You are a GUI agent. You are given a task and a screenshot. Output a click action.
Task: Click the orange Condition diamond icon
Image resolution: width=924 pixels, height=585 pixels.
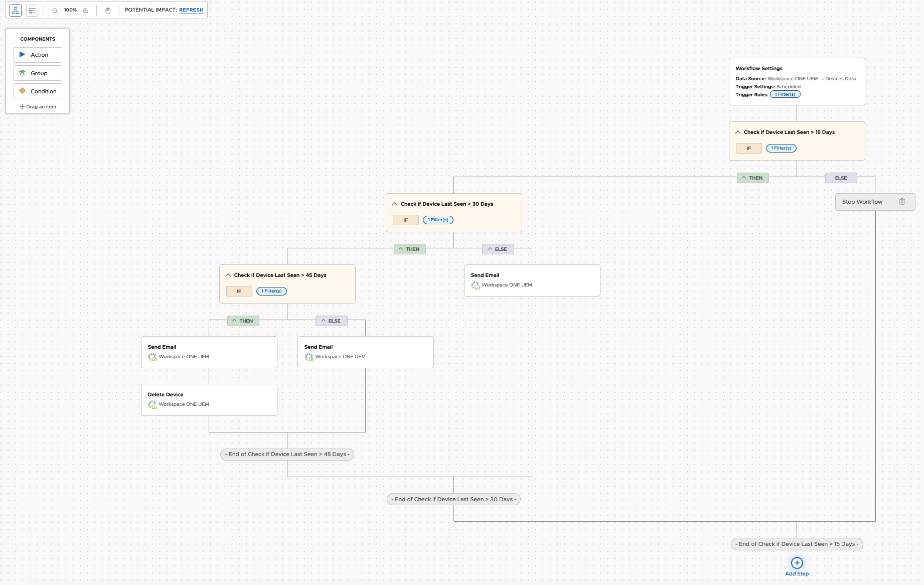[x=22, y=91]
